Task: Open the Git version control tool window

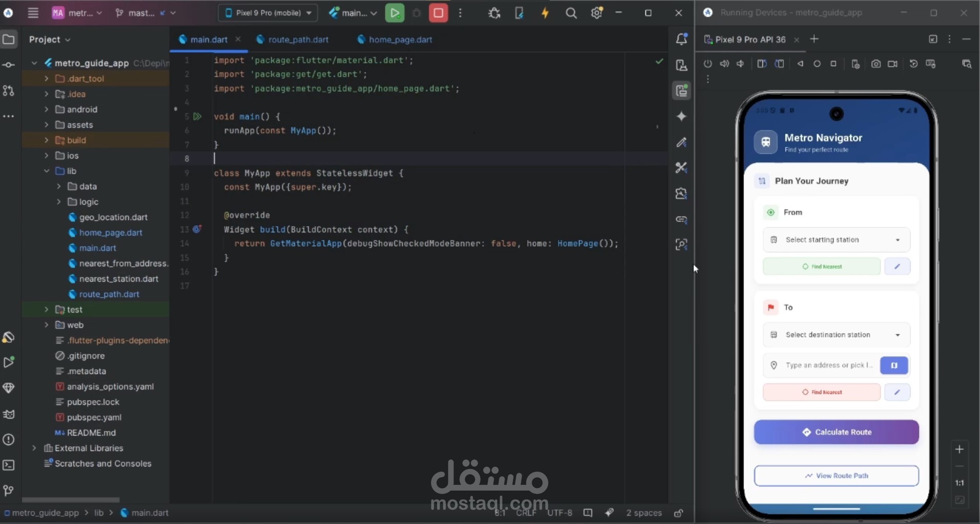Action: pyautogui.click(x=9, y=491)
